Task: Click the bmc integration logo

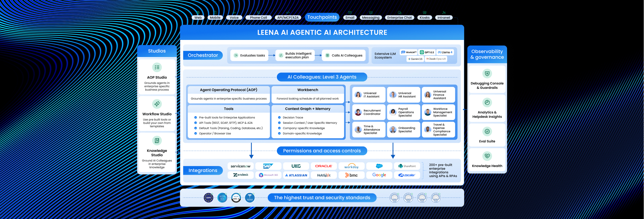Action: [x=351, y=175]
